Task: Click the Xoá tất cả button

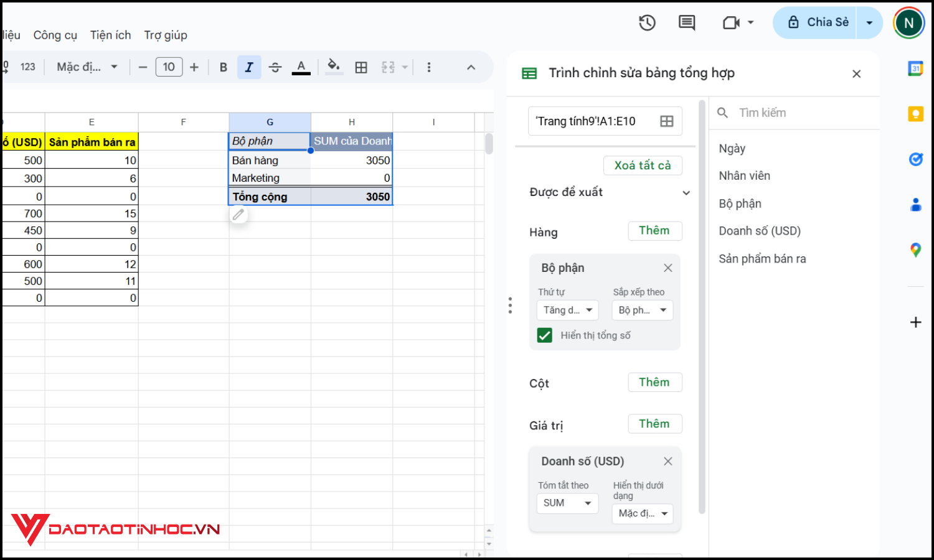Action: tap(643, 165)
